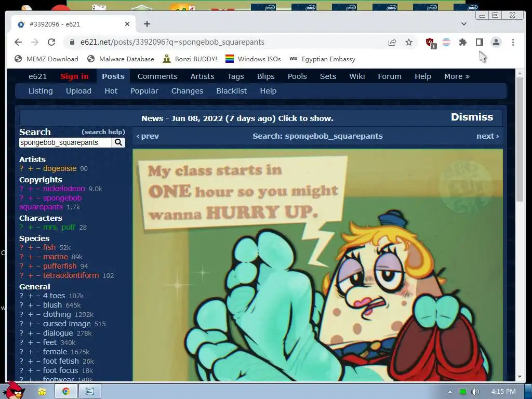Toggle the browser side panel icon
The height and width of the screenshot is (399, 532).
(x=479, y=42)
